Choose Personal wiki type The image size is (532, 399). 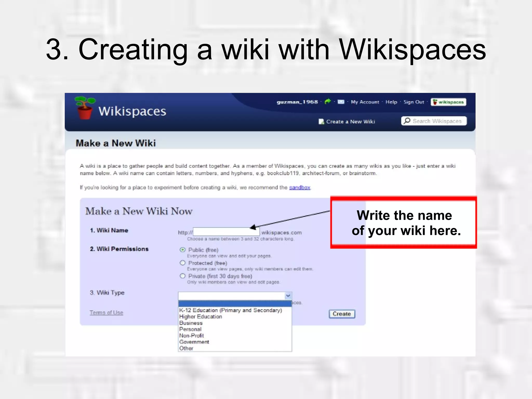coord(235,329)
